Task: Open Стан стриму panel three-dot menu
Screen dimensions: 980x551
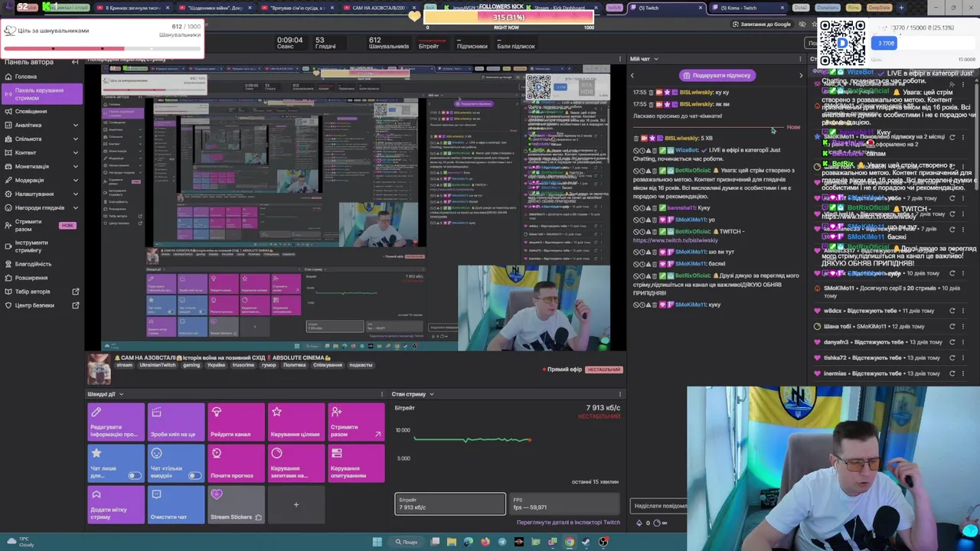Action: (620, 394)
